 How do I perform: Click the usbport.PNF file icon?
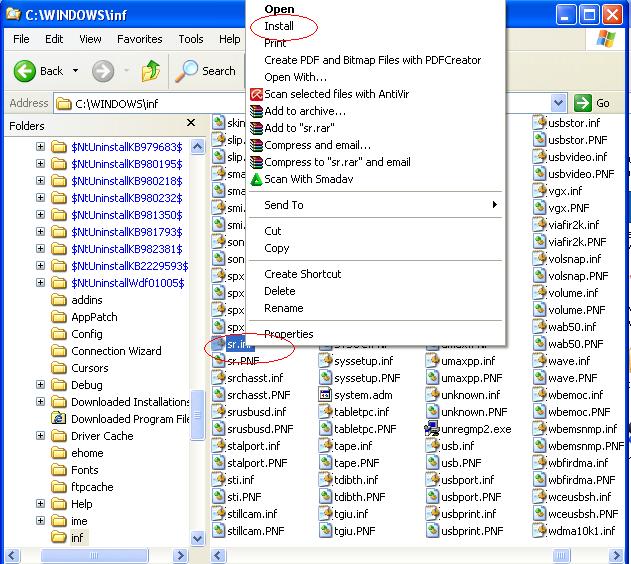click(x=432, y=497)
